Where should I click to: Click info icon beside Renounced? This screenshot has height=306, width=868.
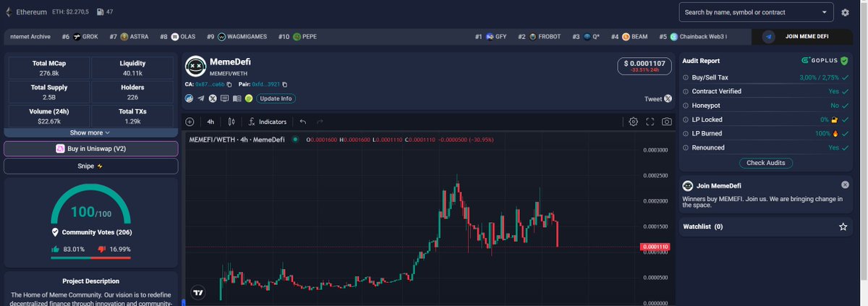[686, 148]
